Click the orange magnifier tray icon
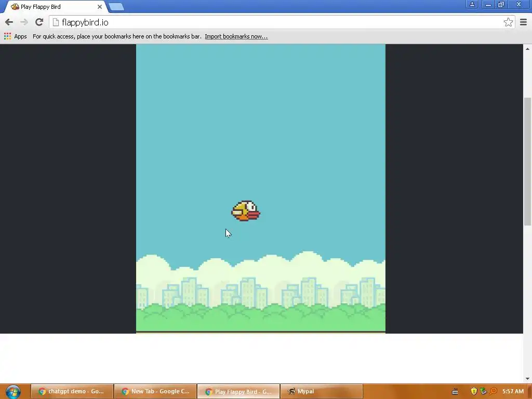This screenshot has height=399, width=532. (493, 391)
